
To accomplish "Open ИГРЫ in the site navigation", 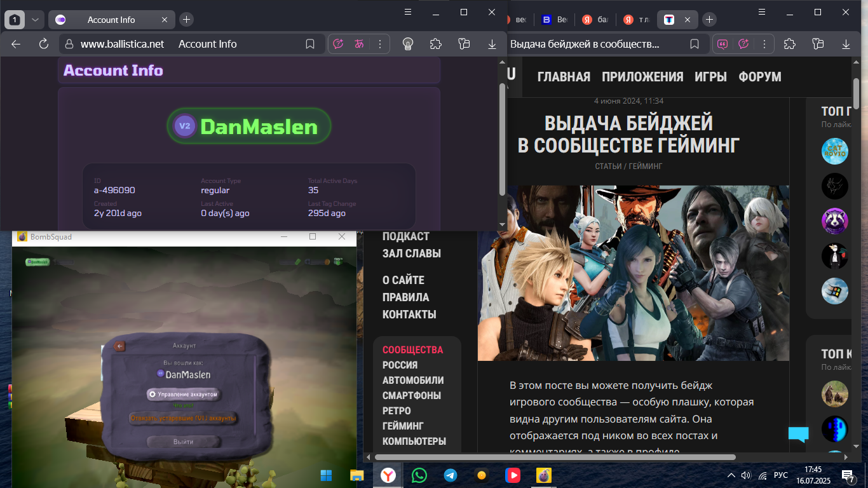I will pyautogui.click(x=710, y=77).
